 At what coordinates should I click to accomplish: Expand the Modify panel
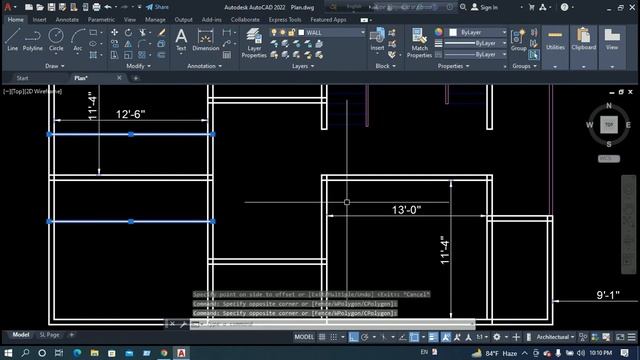(x=138, y=66)
